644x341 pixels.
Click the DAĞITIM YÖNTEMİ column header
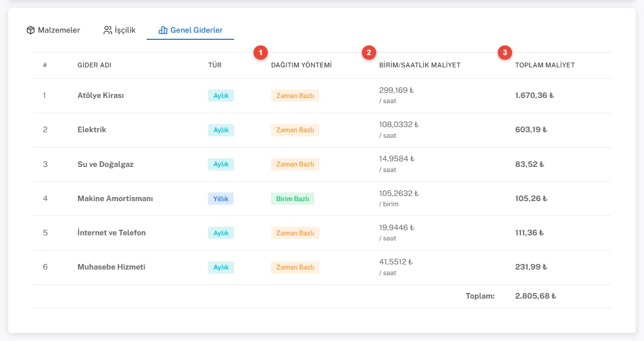302,65
